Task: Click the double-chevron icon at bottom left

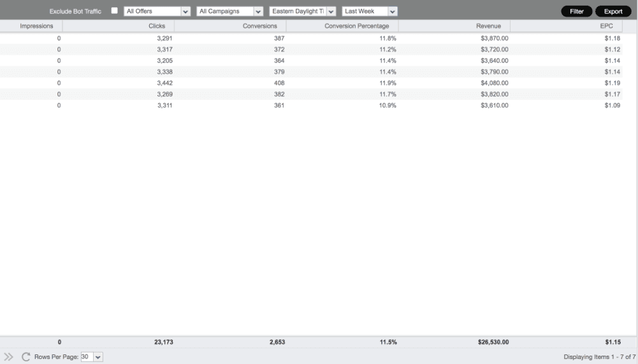Action: (9, 357)
